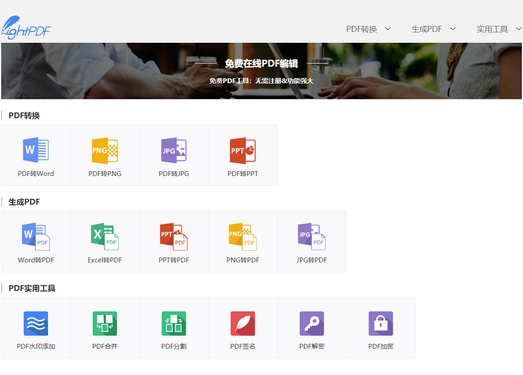Expand the 实用工具 menu chevron
The width and height of the screenshot is (523, 375).
tap(519, 29)
